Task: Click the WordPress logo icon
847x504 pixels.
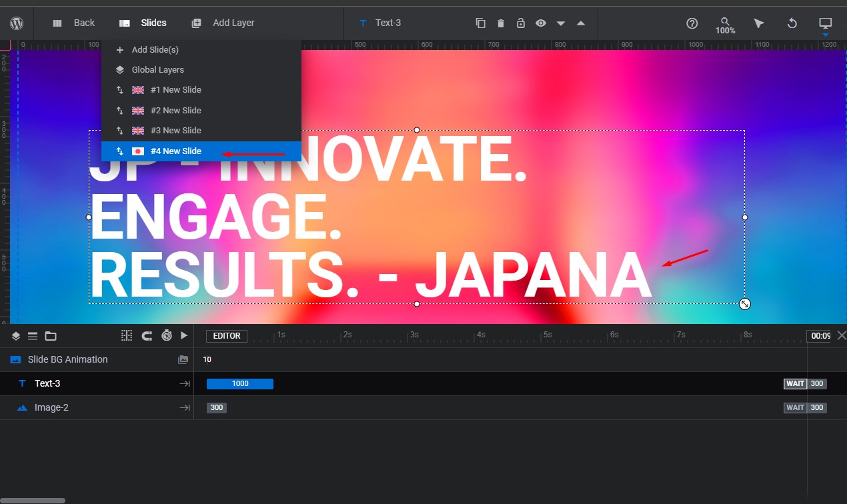Action: click(17, 23)
